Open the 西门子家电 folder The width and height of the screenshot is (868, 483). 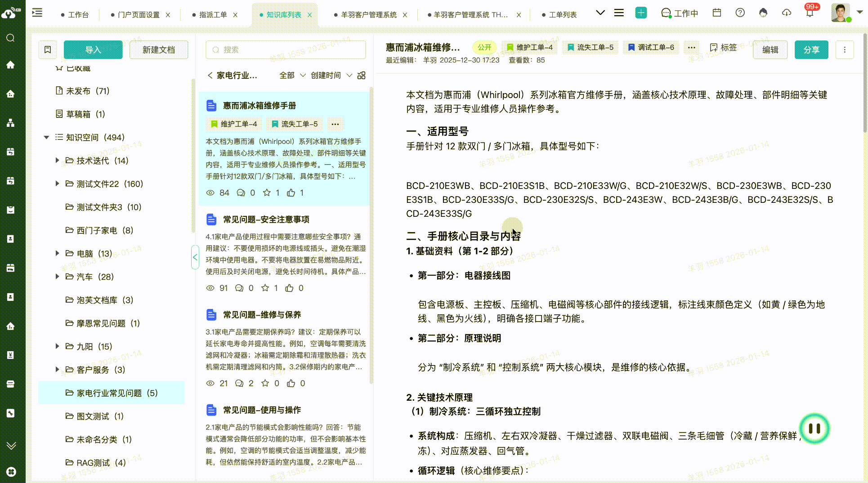(99, 230)
